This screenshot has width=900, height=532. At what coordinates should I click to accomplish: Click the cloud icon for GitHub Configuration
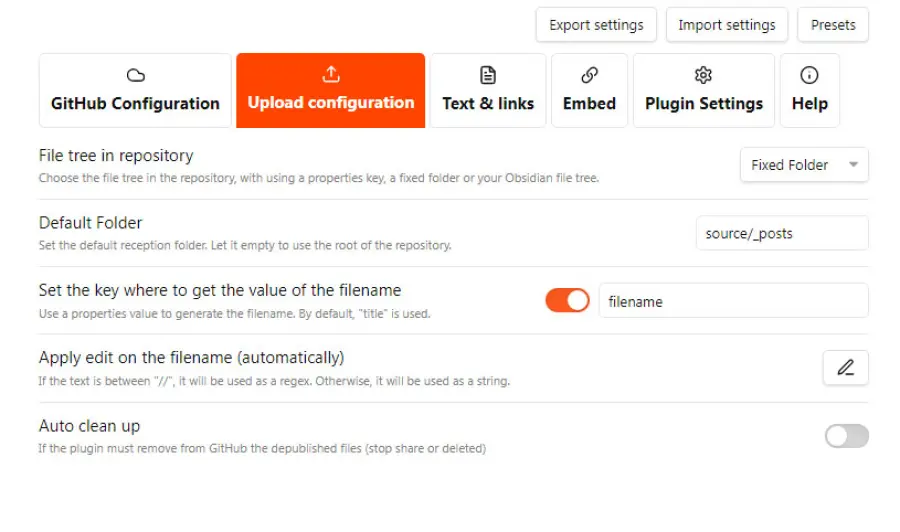(135, 76)
